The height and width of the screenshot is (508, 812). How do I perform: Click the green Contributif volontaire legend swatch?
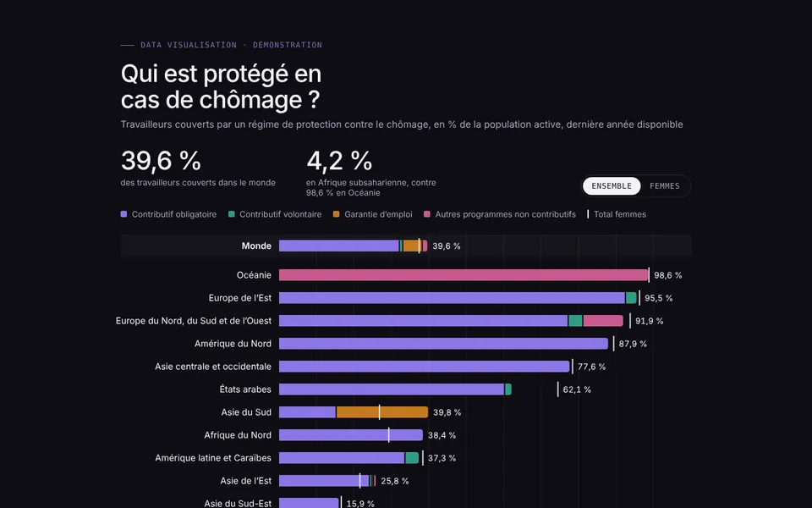[x=232, y=214]
